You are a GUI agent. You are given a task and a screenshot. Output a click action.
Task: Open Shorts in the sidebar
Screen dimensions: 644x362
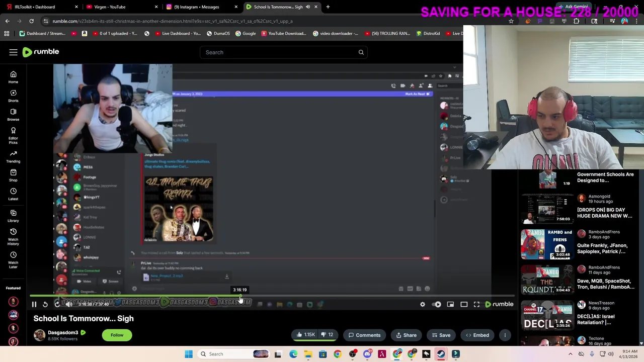tap(13, 96)
